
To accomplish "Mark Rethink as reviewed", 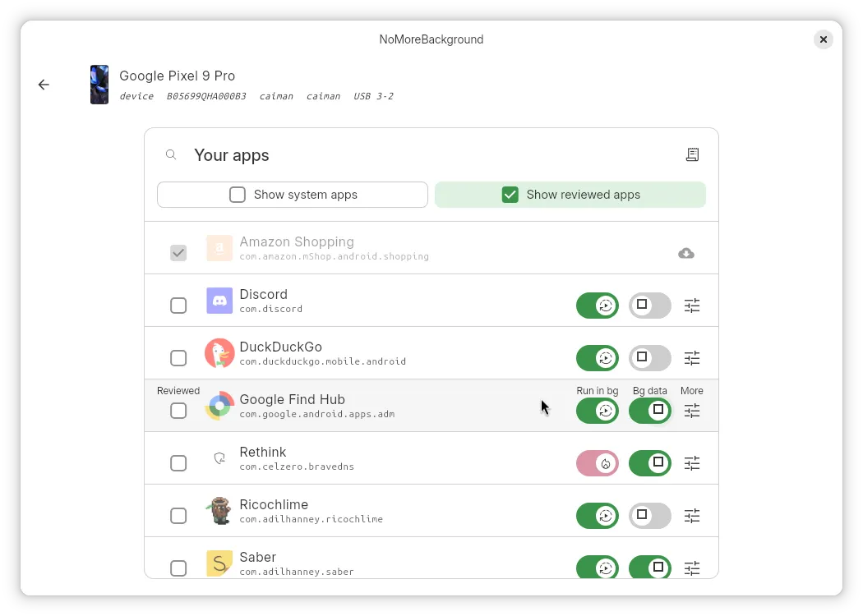I will 178,463.
